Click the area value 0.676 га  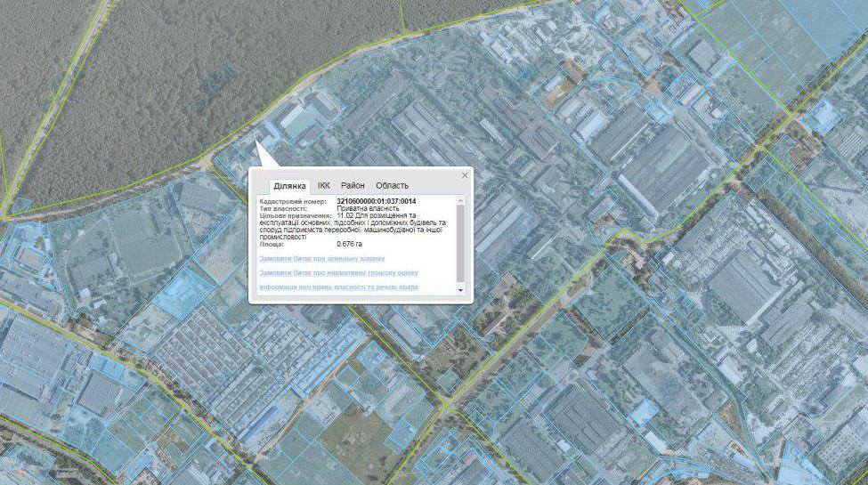[349, 244]
